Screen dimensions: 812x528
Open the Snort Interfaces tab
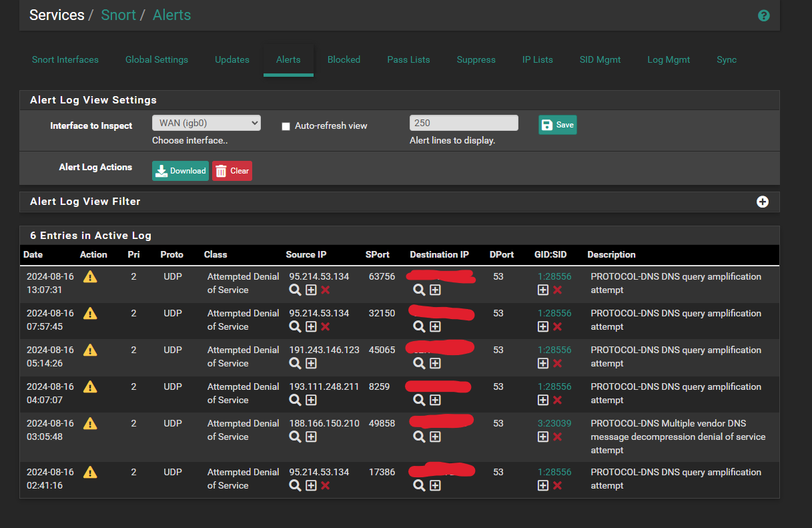(x=65, y=59)
